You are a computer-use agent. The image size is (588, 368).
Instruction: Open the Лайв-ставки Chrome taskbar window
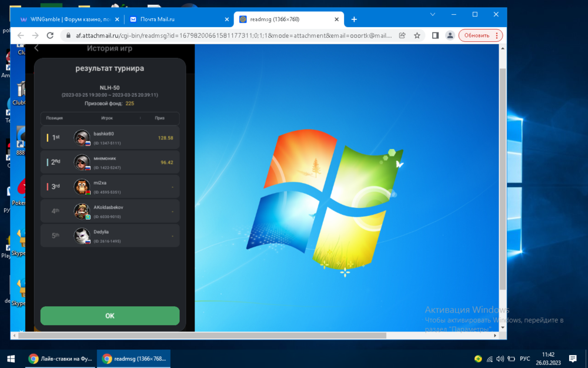tap(61, 359)
